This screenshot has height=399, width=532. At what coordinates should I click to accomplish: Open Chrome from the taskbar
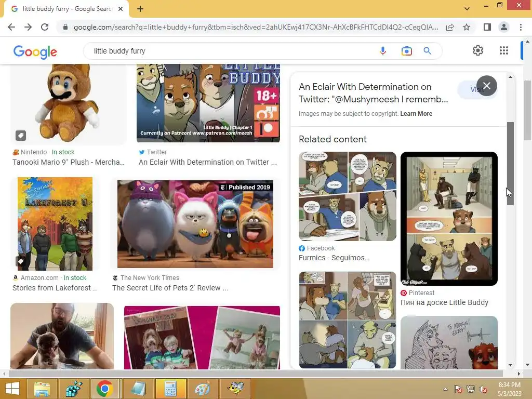(x=105, y=389)
